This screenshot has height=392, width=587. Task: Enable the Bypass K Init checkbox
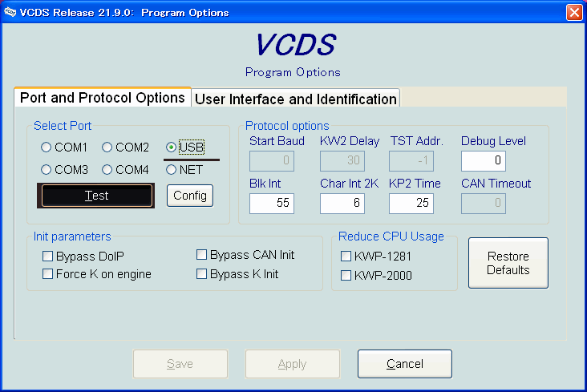[201, 274]
